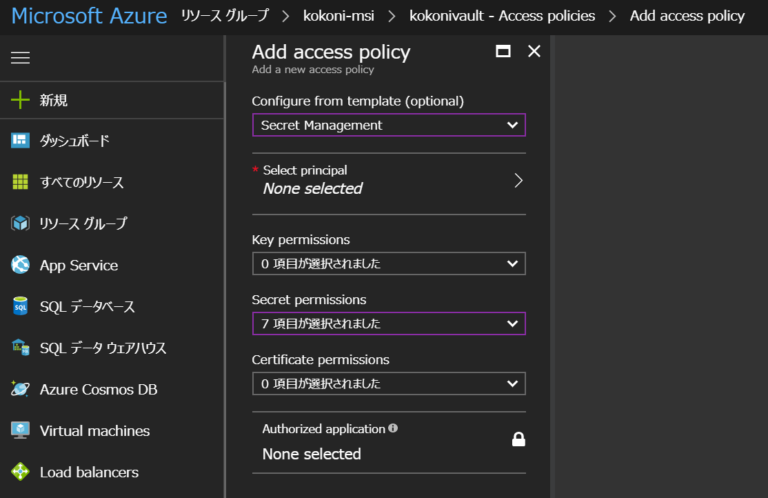
Task: Click the App Service globe icon
Action: pos(20,265)
